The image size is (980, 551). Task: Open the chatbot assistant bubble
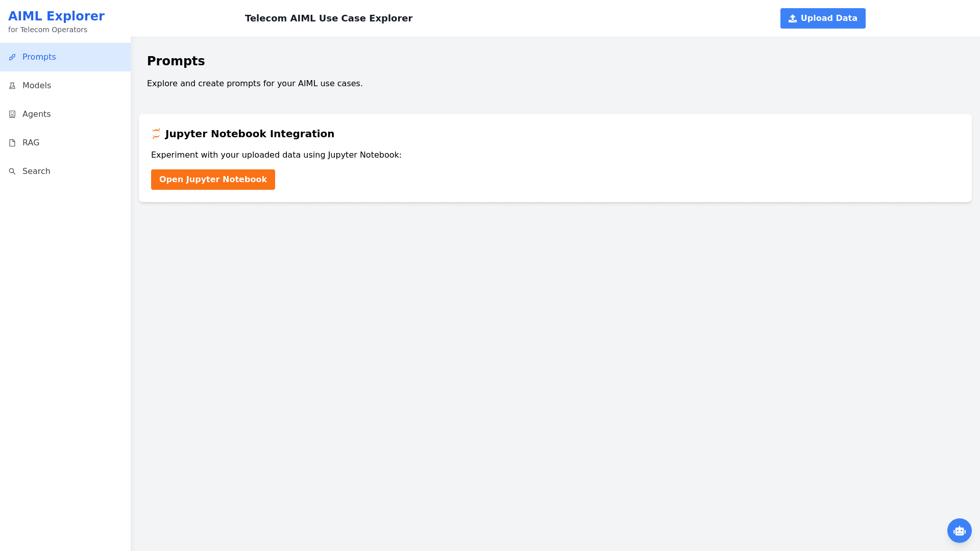point(959,531)
